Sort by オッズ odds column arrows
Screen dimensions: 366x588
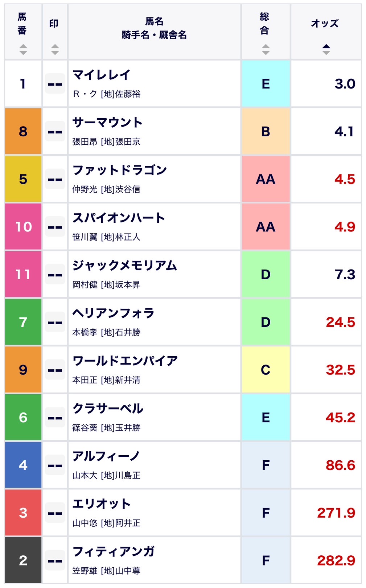tap(326, 49)
